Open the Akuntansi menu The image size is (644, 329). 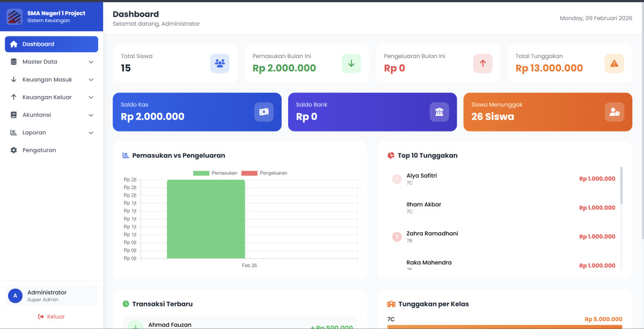52,115
